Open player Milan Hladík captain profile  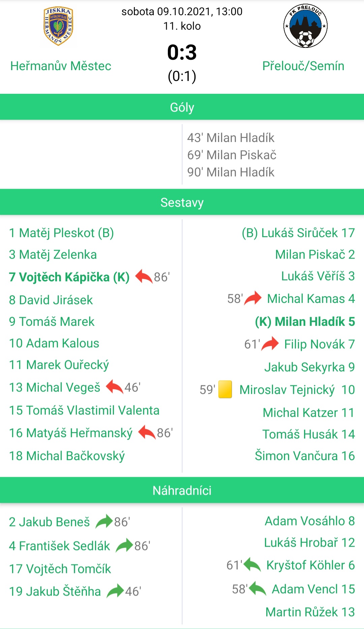click(305, 321)
